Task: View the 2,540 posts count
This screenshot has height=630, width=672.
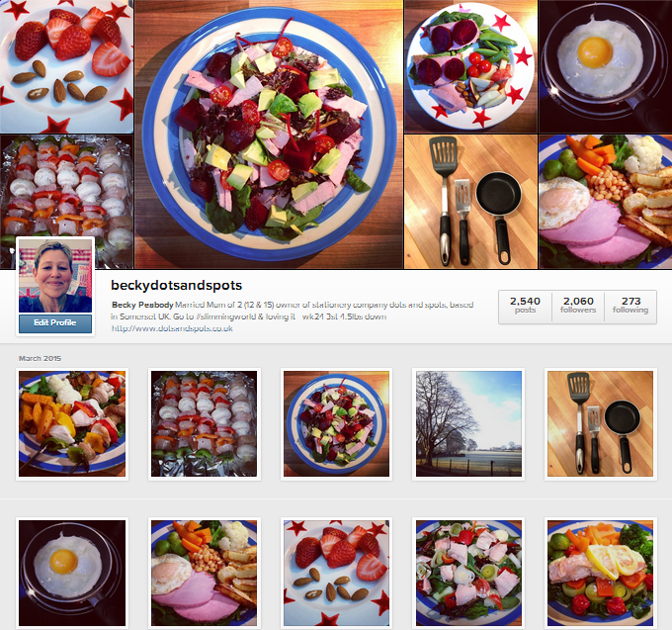Action: tap(525, 306)
